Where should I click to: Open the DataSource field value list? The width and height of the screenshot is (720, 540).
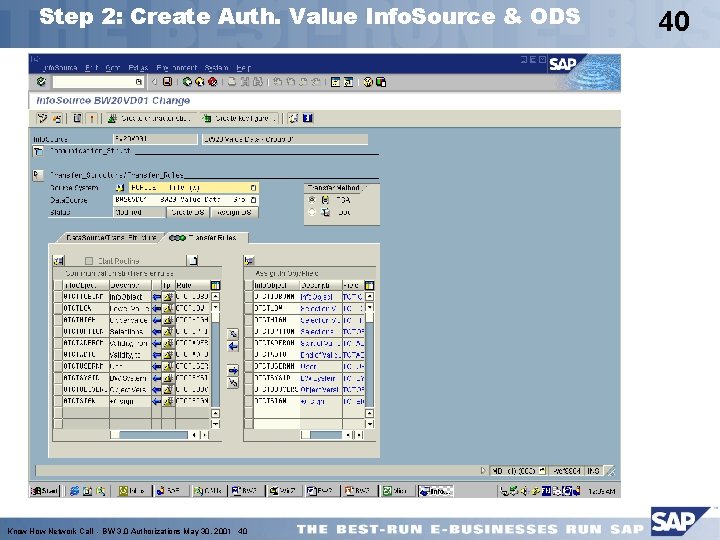pos(253,200)
